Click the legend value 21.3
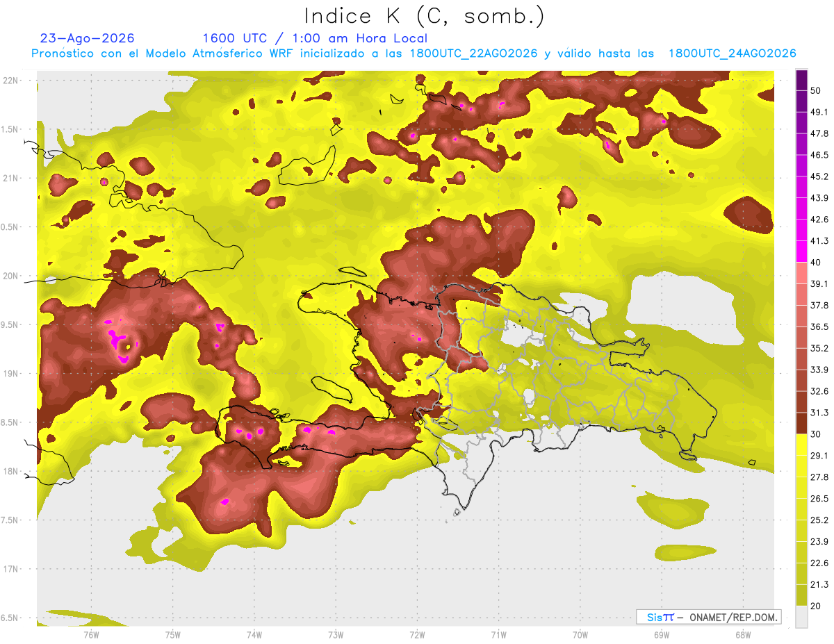 point(819,584)
